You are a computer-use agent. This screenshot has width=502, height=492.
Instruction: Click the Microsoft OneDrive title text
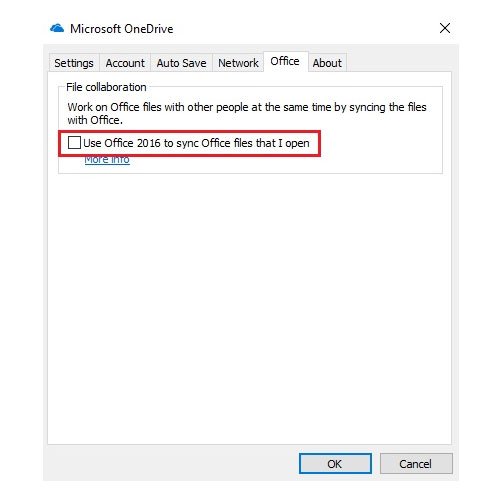coord(122,29)
